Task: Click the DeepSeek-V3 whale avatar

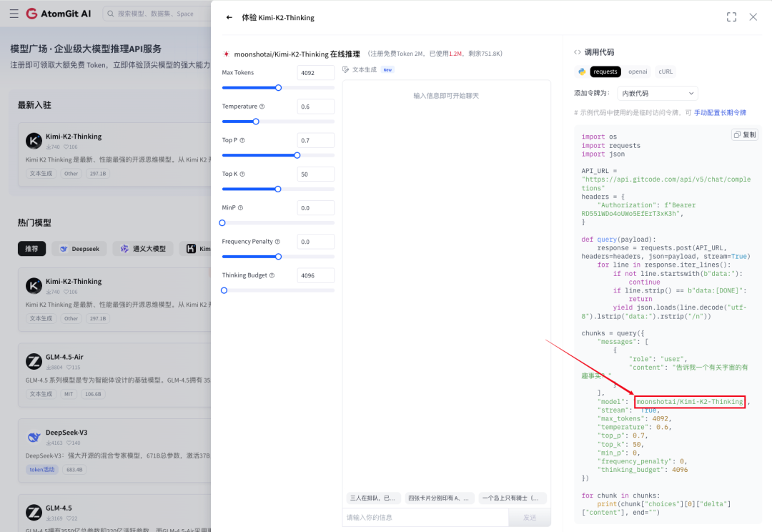Action: click(34, 437)
